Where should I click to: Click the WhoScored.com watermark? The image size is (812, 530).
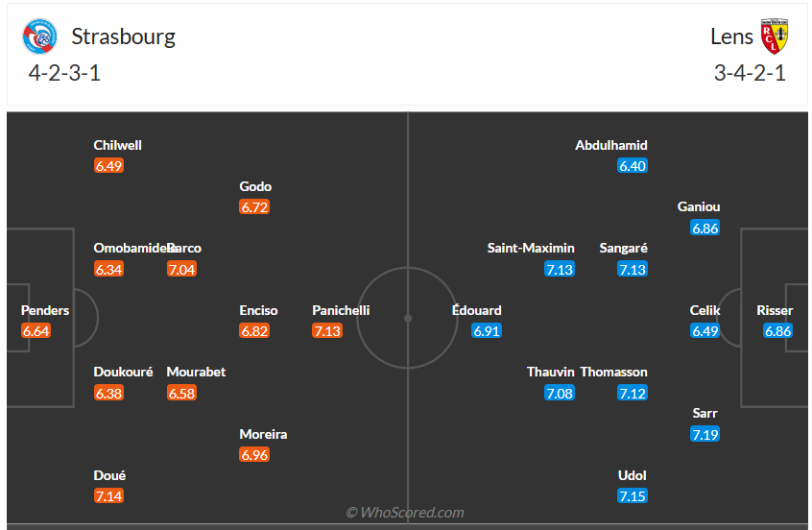tap(405, 513)
